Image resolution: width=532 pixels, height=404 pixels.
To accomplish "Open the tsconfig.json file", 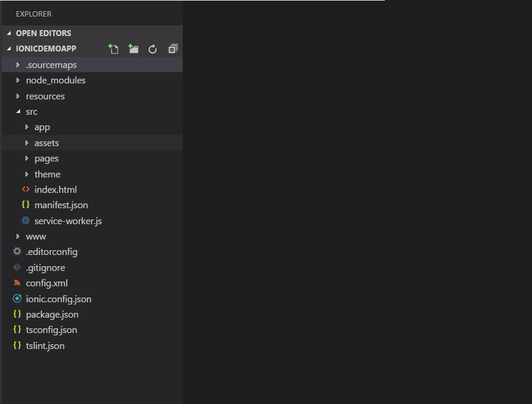I will [51, 330].
